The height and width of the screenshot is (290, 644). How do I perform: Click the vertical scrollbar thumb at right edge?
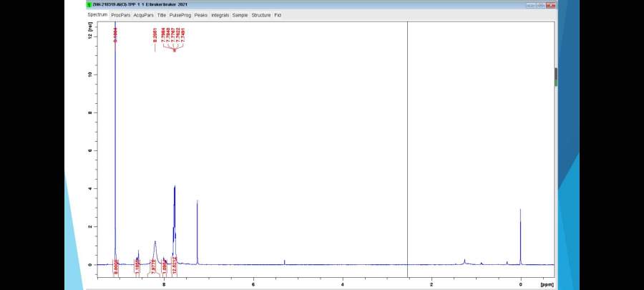556,77
